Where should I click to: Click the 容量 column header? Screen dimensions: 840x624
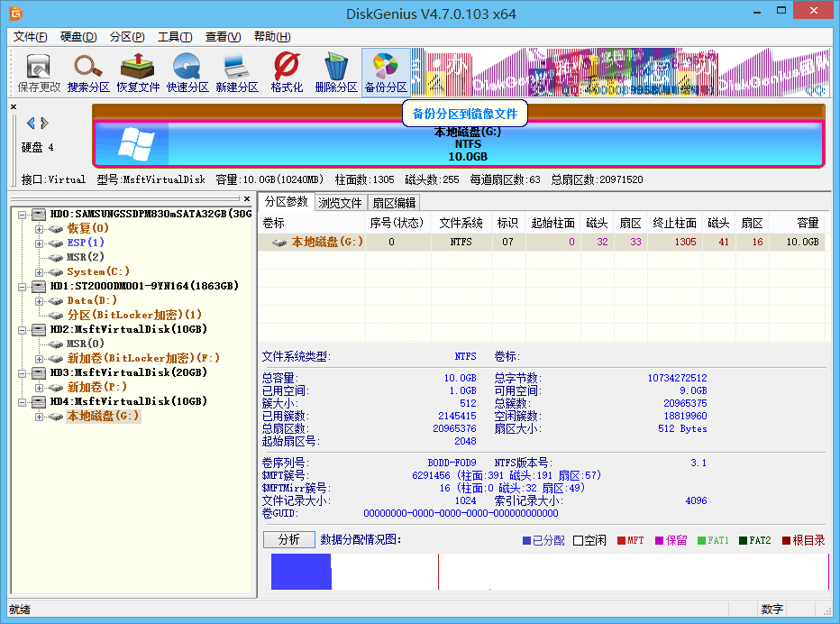point(797,223)
